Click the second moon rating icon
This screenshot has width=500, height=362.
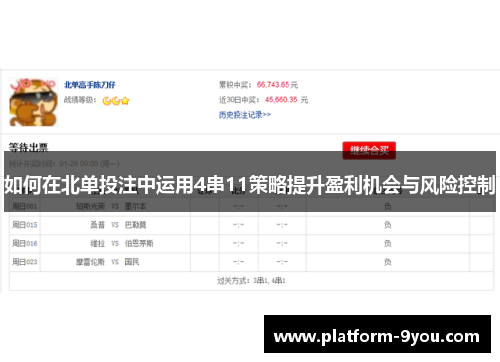116,101
